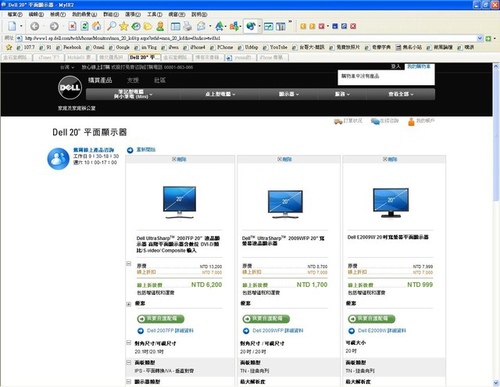Image resolution: width=500 pixels, height=387 pixels.
Task: Click the UltraSharp 2007FP monitor thumbnail
Action: pyautogui.click(x=179, y=202)
